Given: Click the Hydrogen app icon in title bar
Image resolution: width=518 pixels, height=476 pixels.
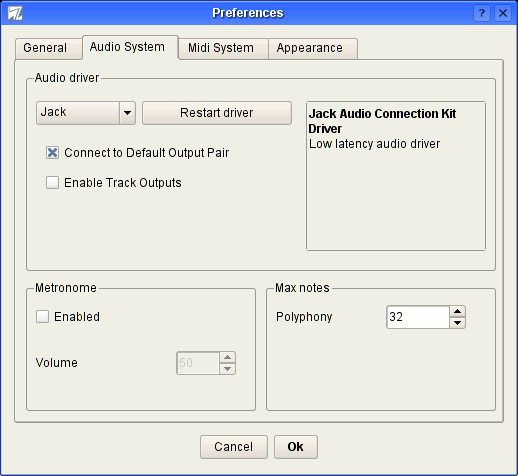Looking at the screenshot, I should tap(15, 13).
